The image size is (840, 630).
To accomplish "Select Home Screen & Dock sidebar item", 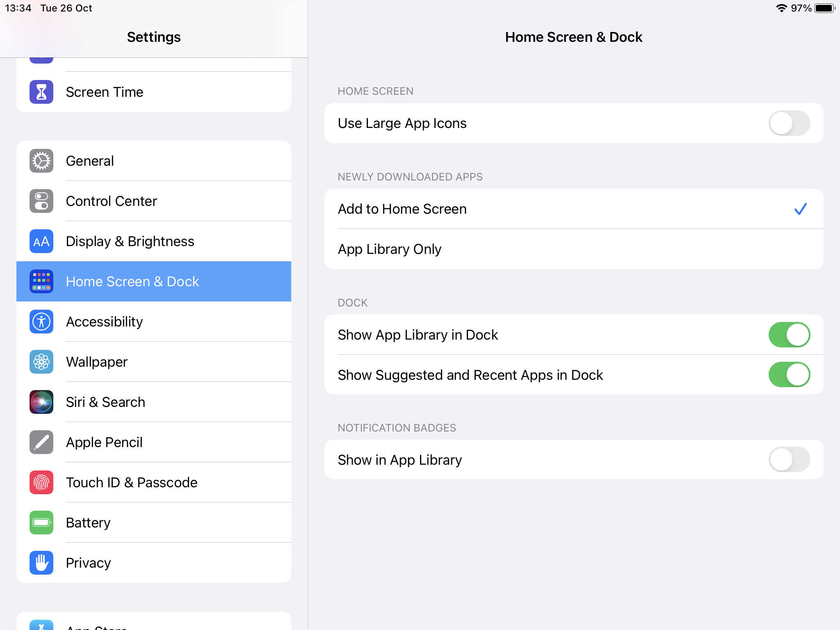I will click(154, 281).
